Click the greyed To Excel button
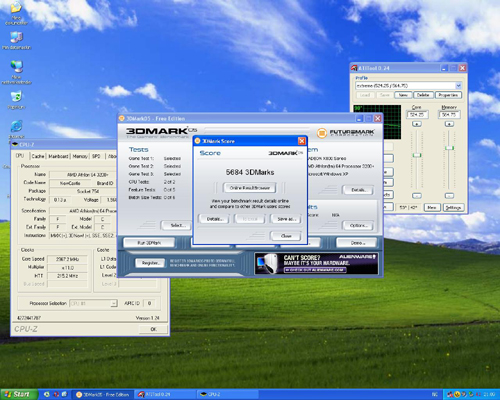Screen dimensions: 500x400 click(x=250, y=219)
